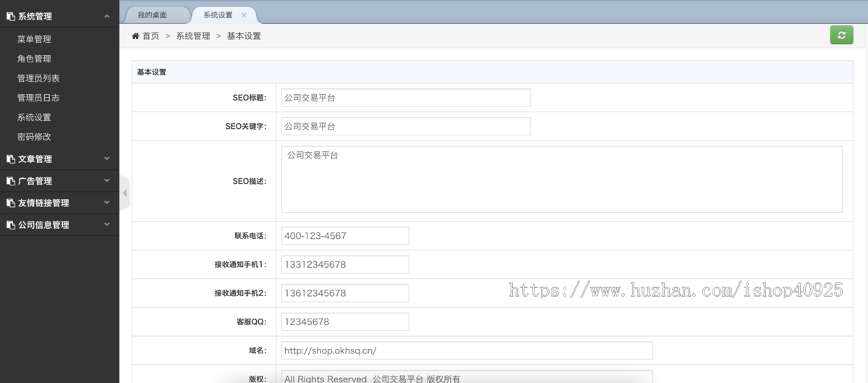Click the SEO关键字 label
868x383 pixels.
tap(246, 126)
